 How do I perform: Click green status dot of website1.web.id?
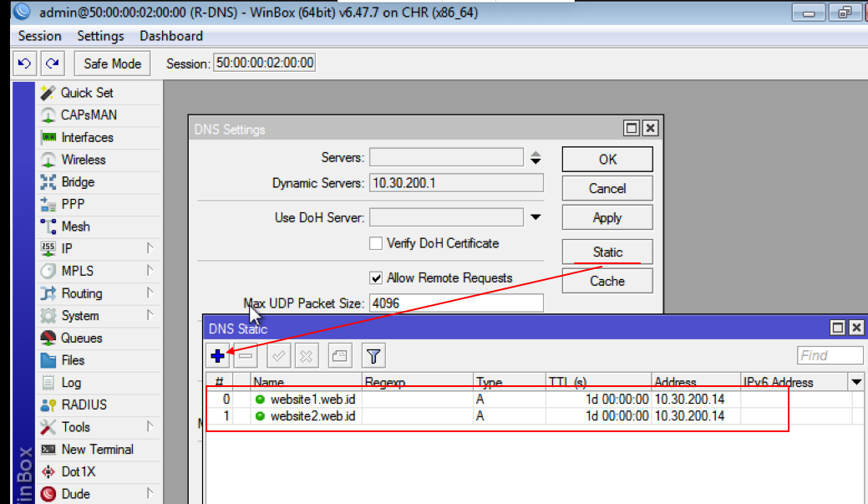click(260, 400)
